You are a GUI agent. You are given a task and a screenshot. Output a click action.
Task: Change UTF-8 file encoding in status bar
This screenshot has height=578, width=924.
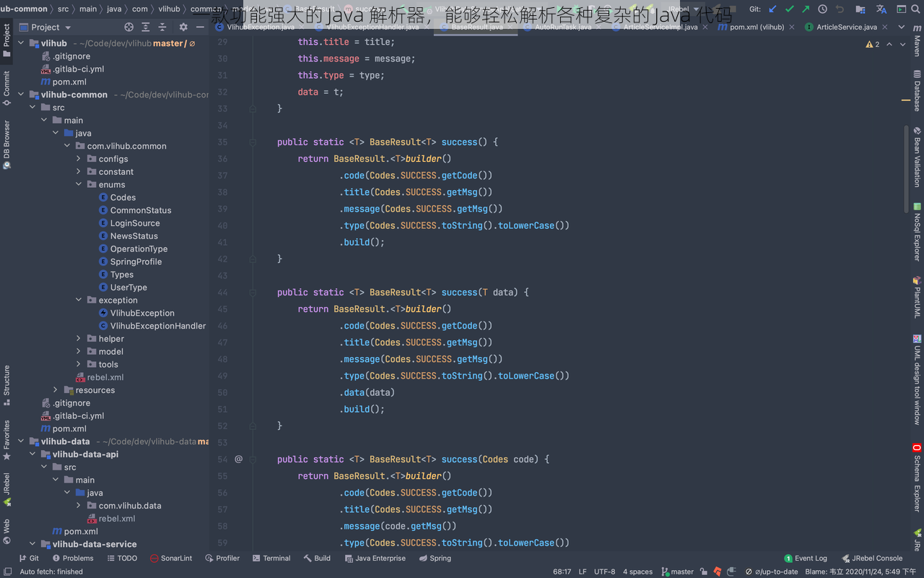click(605, 571)
